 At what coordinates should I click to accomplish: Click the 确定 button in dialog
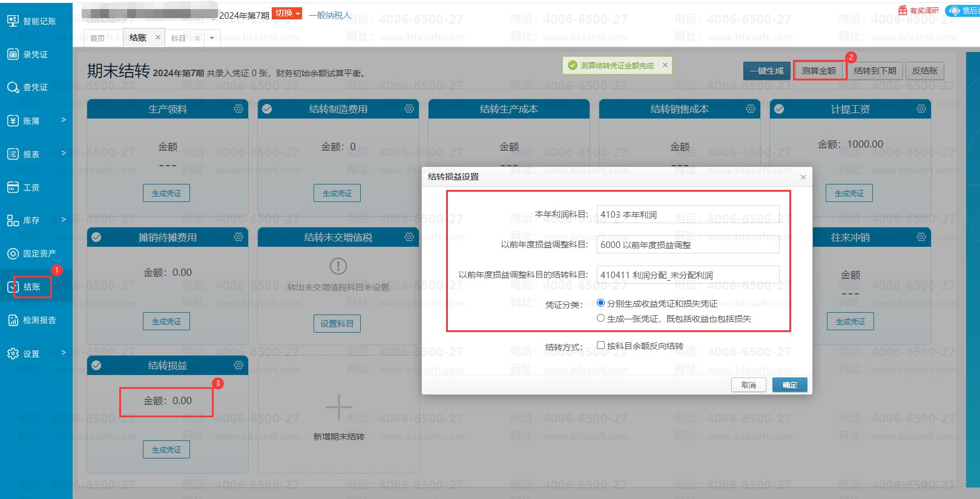789,385
